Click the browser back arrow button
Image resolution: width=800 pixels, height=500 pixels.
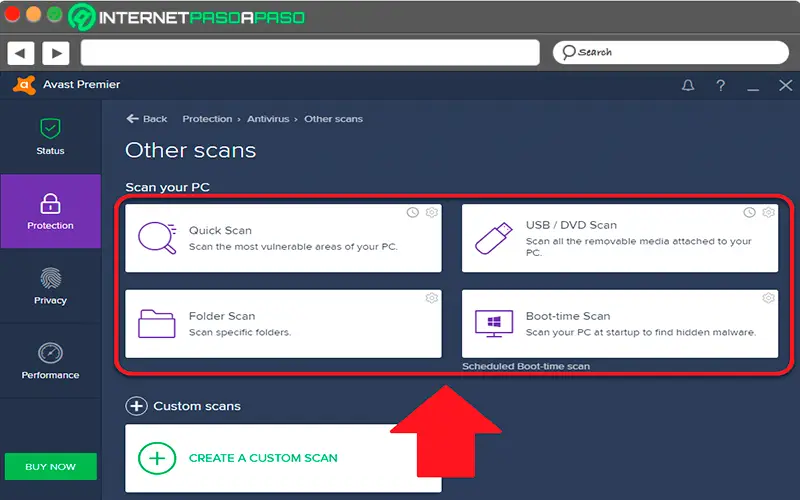tap(20, 53)
